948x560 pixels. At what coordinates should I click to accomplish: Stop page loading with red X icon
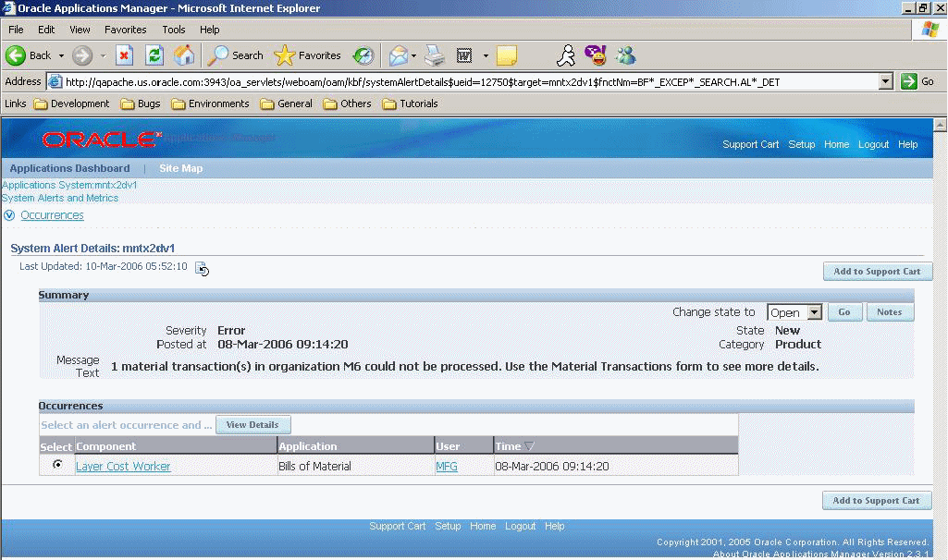[125, 55]
